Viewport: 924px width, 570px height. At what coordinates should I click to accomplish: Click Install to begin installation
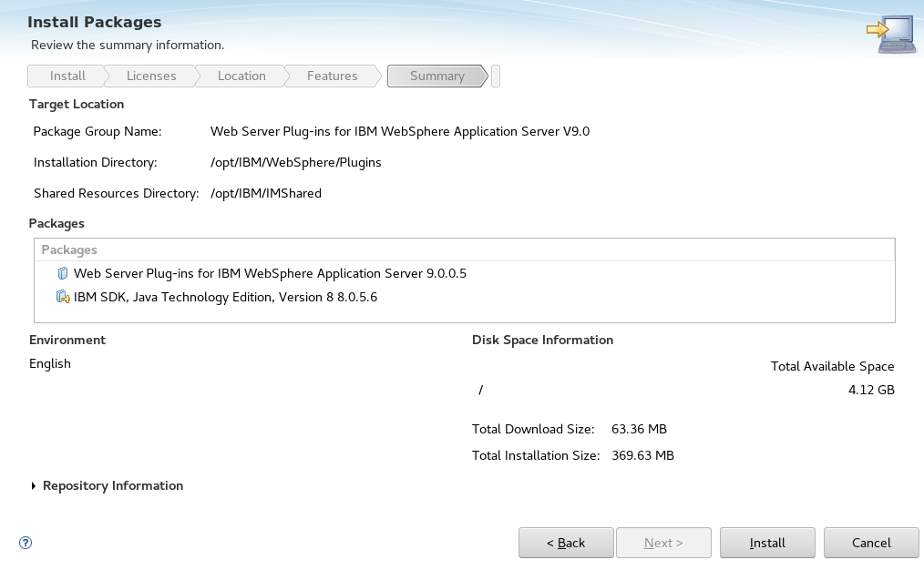(x=767, y=543)
